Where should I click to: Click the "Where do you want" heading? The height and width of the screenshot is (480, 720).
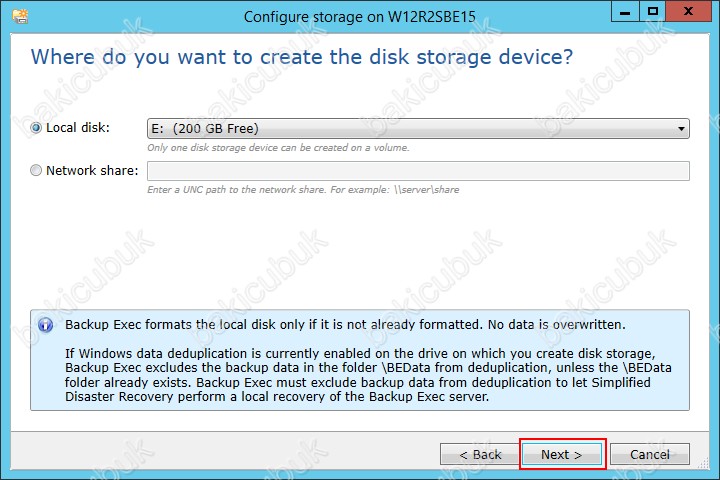click(x=302, y=57)
